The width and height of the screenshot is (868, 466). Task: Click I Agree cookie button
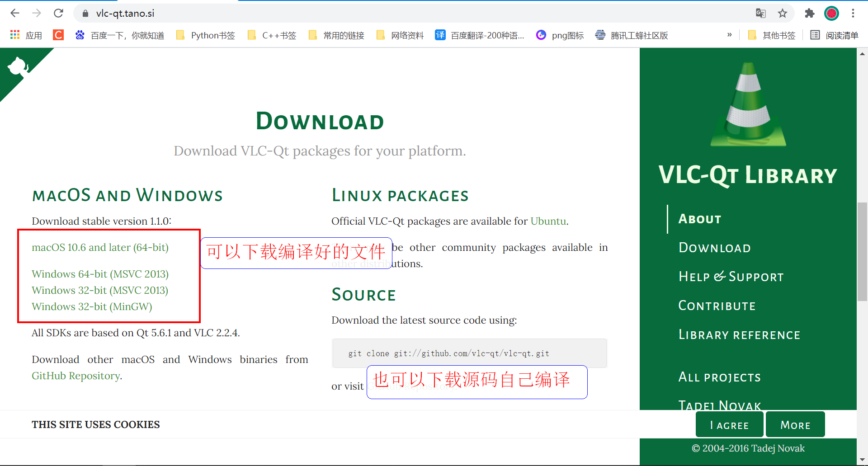(x=729, y=425)
